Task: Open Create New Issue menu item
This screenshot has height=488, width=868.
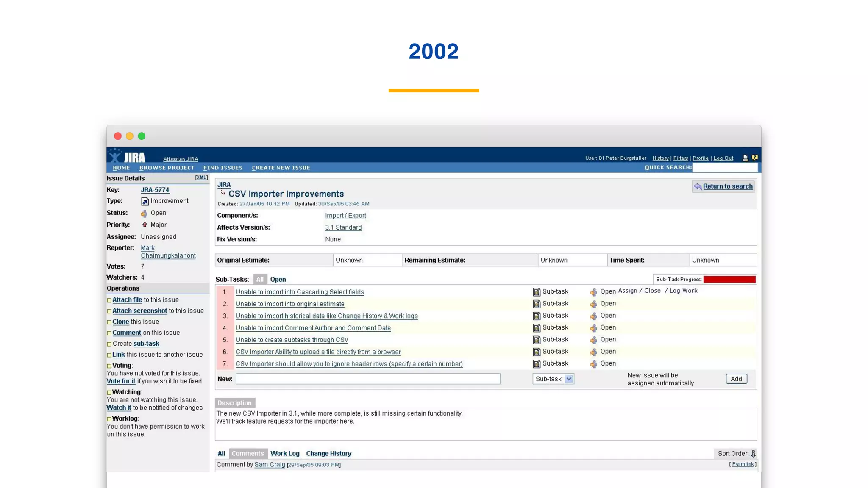Action: [281, 168]
